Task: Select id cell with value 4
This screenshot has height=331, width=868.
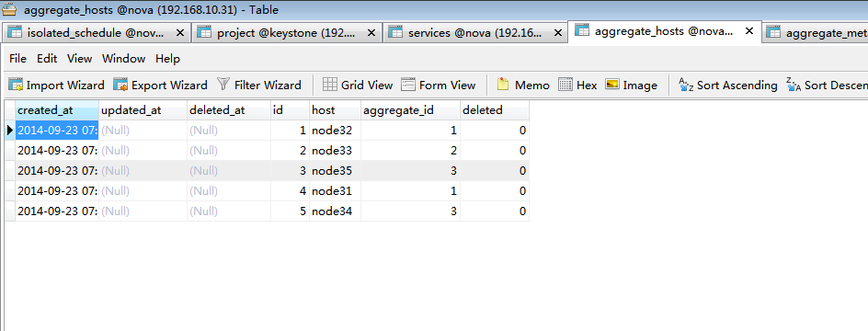Action: [x=290, y=191]
